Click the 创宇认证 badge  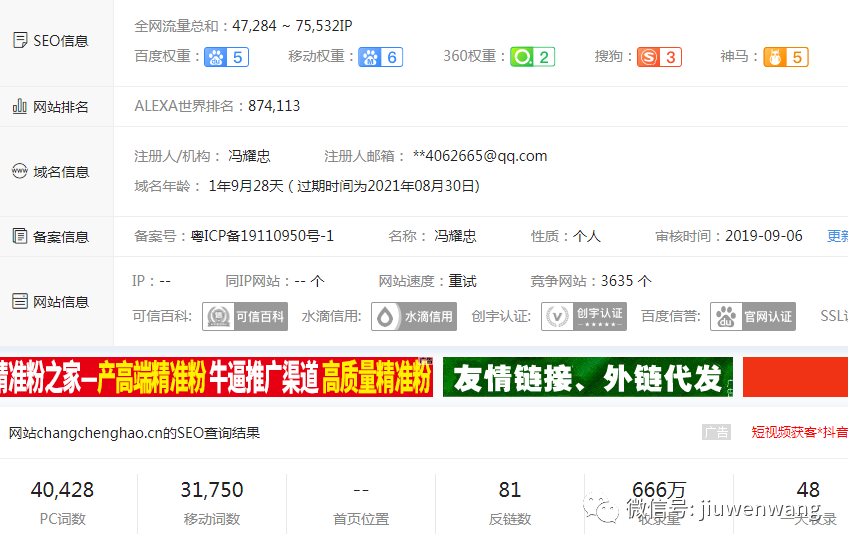click(x=584, y=316)
